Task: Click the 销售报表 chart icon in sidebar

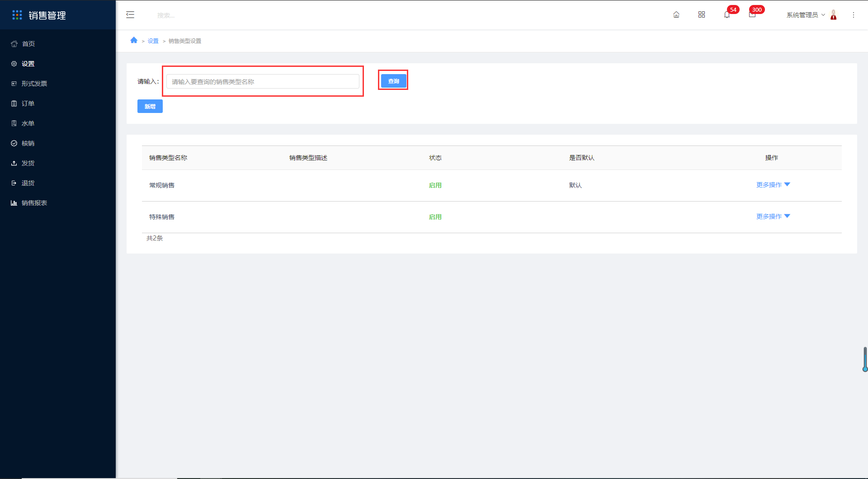Action: pos(14,203)
